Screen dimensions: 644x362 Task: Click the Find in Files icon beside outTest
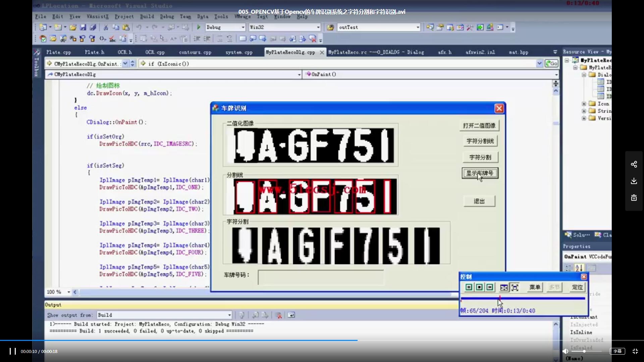(x=330, y=27)
